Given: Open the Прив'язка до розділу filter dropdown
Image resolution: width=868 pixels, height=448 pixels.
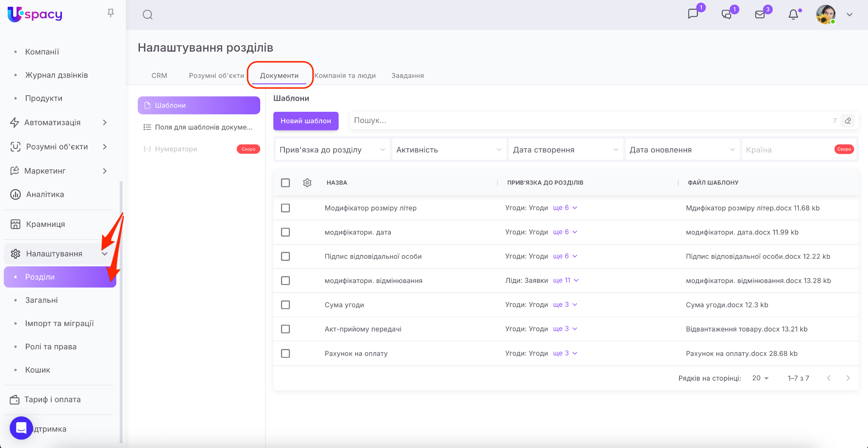Looking at the screenshot, I should [x=332, y=150].
